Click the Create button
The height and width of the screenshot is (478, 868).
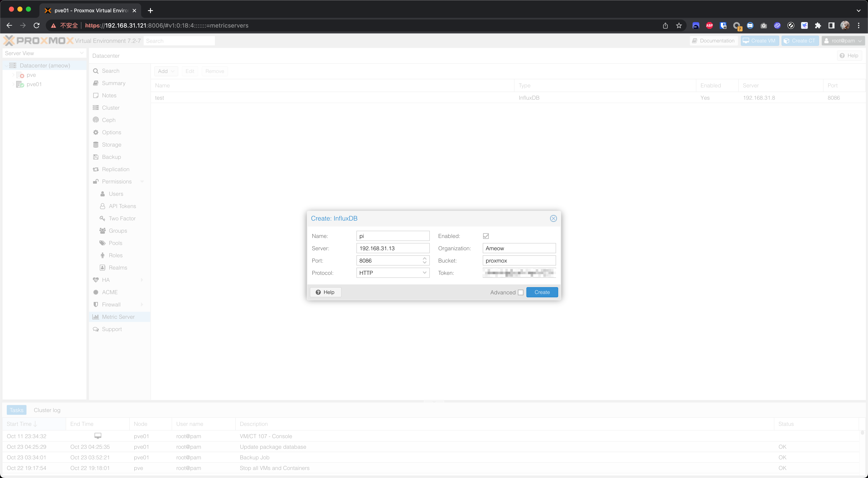(x=542, y=292)
